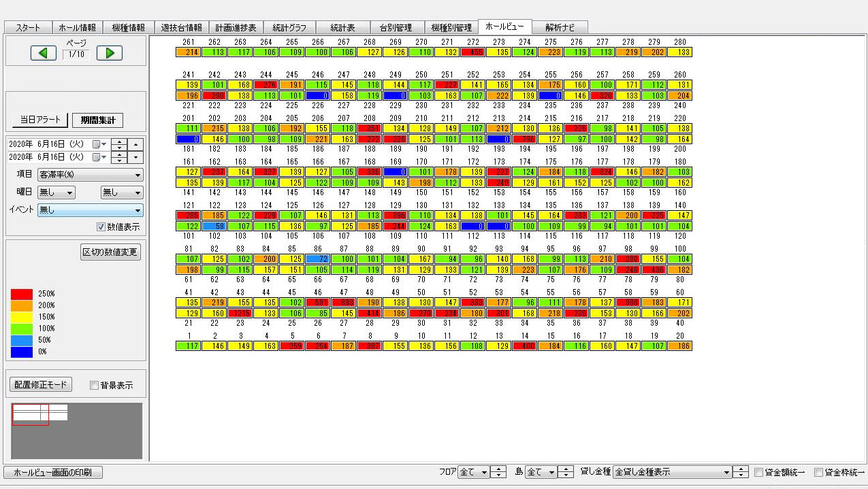Click the small up arrow beside start date
This screenshot has height=489, width=868.
[136, 144]
